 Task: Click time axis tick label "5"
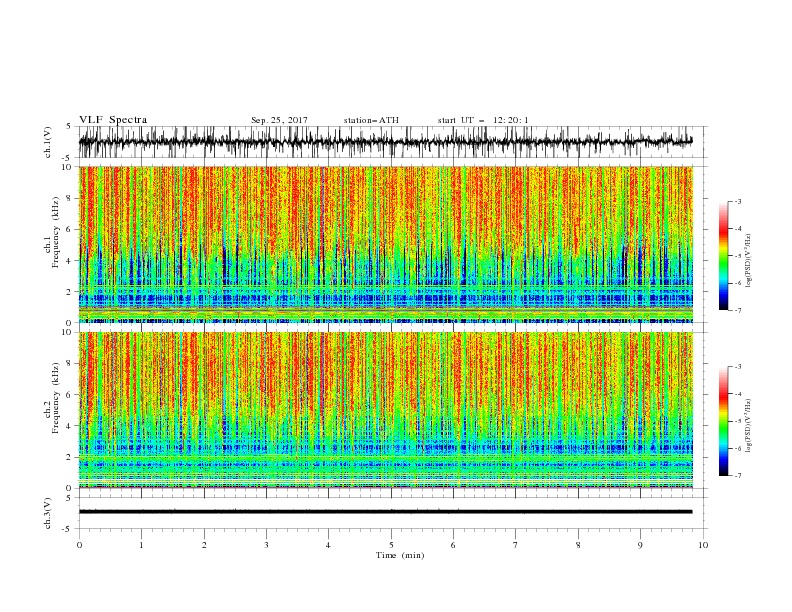point(391,545)
